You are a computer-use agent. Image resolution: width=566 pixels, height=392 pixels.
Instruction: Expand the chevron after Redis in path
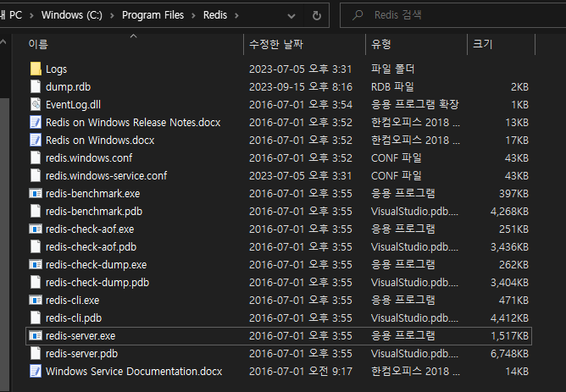click(236, 15)
